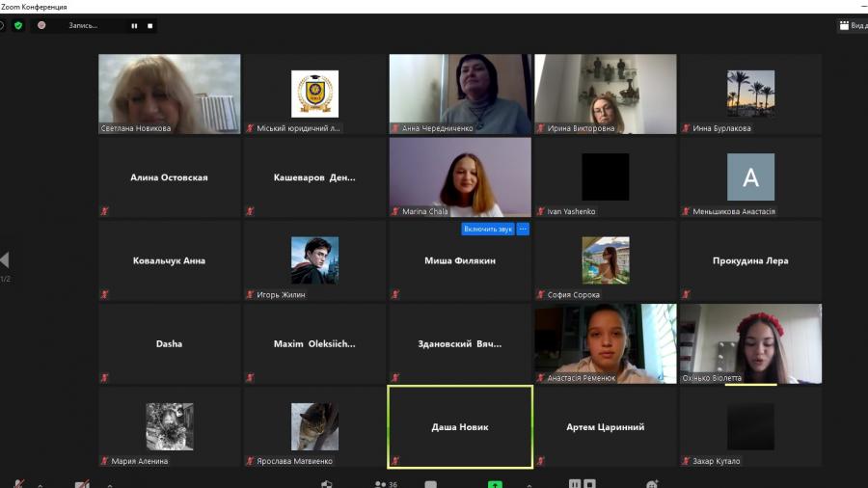Viewport: 868px width, 488px height.
Task: Toggle the camera video in the bottom toolbar
Action: (82, 484)
